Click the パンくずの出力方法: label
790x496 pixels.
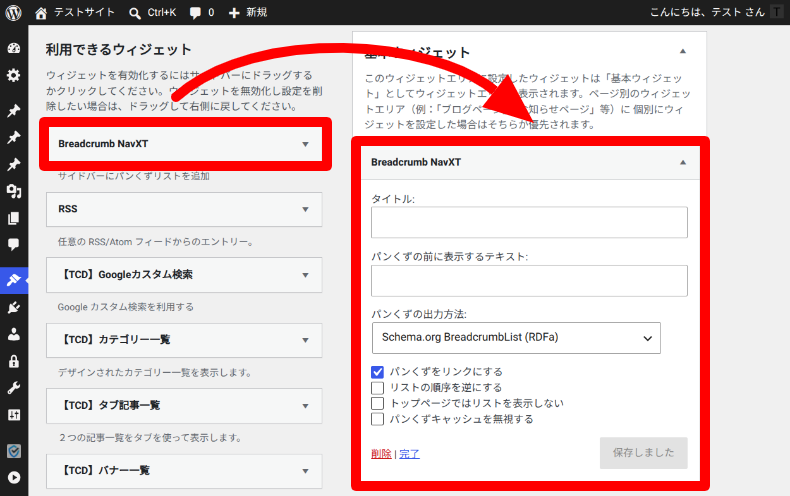[x=419, y=315]
